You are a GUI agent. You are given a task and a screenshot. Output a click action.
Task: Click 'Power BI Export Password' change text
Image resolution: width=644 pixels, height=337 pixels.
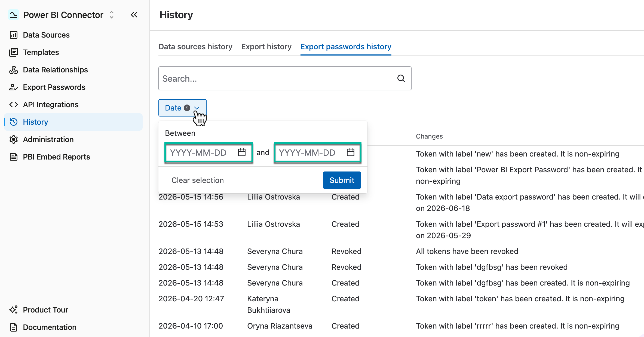point(529,175)
